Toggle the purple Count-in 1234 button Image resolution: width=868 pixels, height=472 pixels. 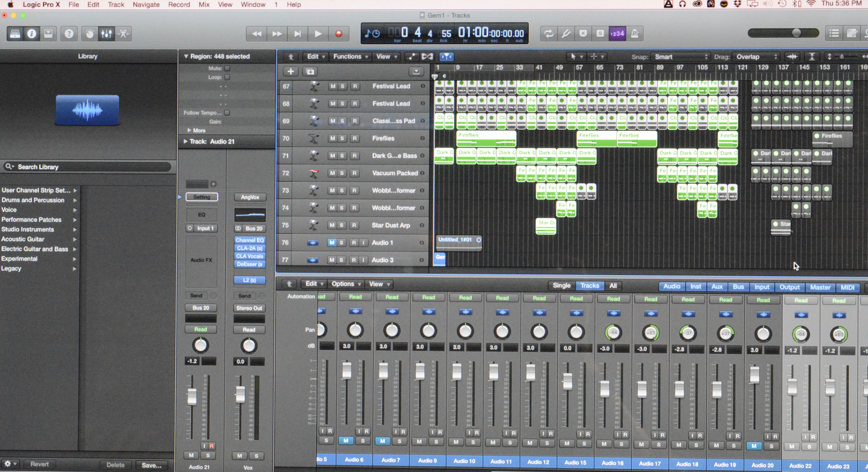point(617,34)
